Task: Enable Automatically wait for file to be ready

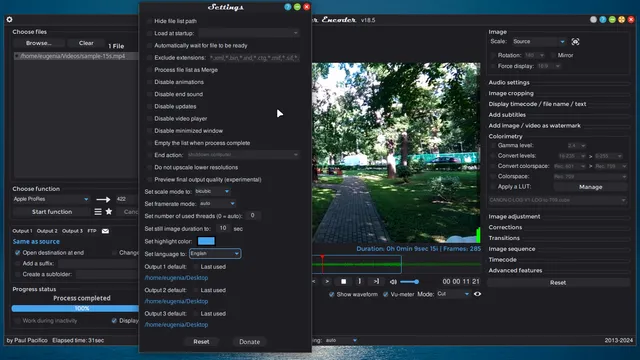Action: click(x=149, y=45)
